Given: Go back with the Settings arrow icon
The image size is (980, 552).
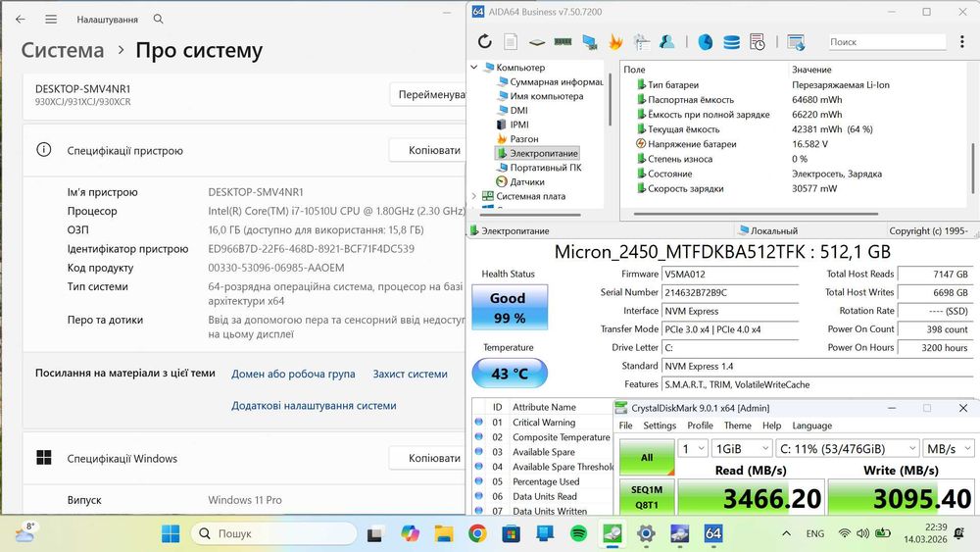Looking at the screenshot, I should coord(21,20).
